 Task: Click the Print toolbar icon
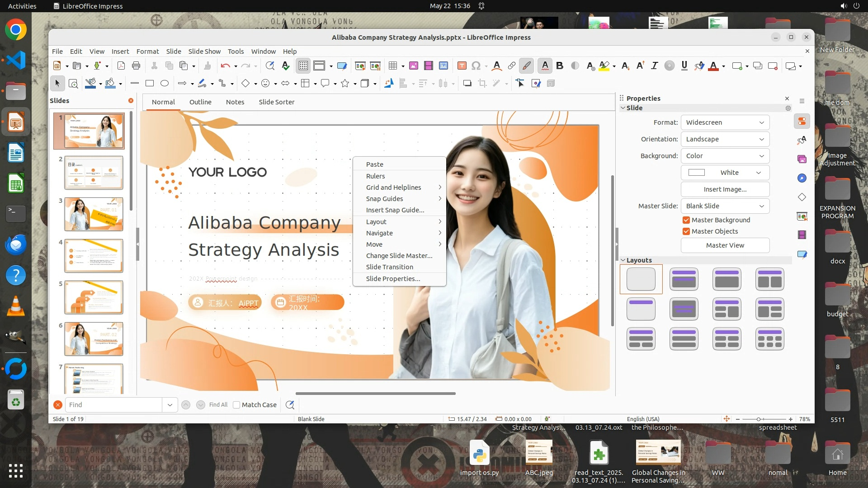[x=136, y=66]
